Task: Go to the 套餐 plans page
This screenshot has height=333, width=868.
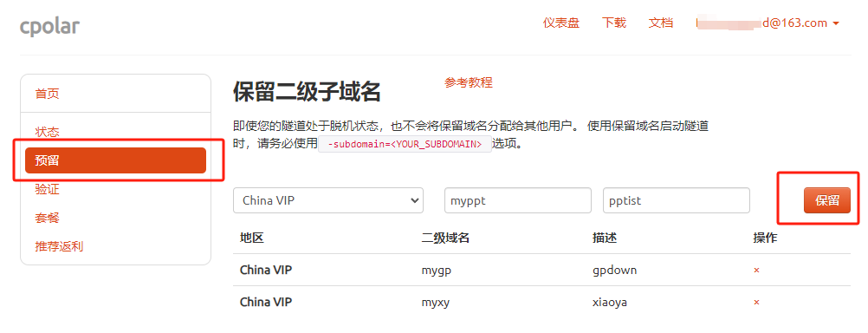Action: click(x=47, y=219)
